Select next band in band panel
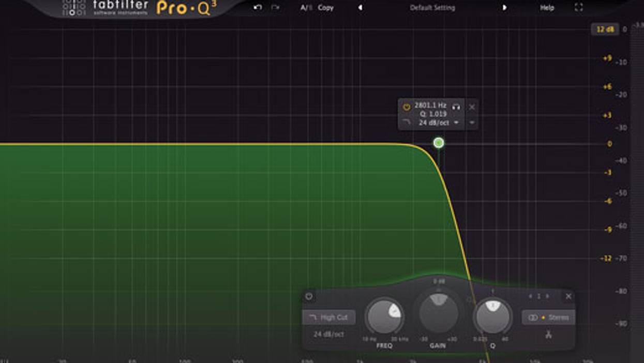 tap(547, 296)
